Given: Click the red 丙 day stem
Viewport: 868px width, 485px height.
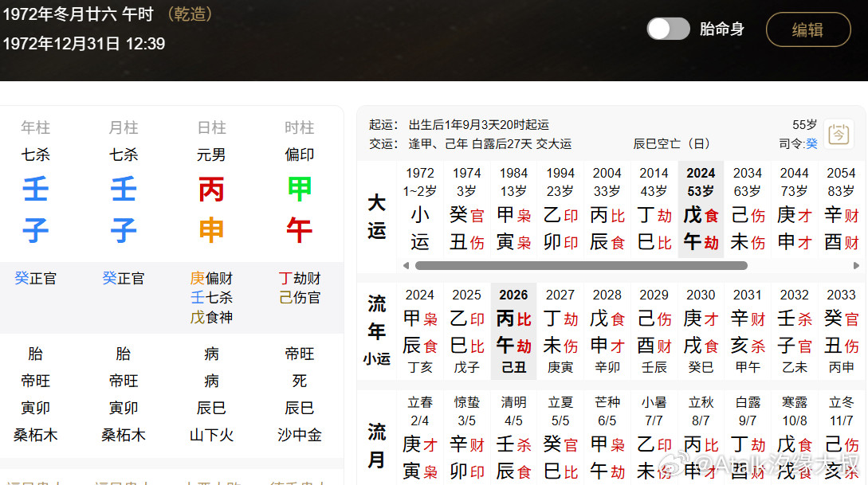Looking at the screenshot, I should [x=211, y=190].
